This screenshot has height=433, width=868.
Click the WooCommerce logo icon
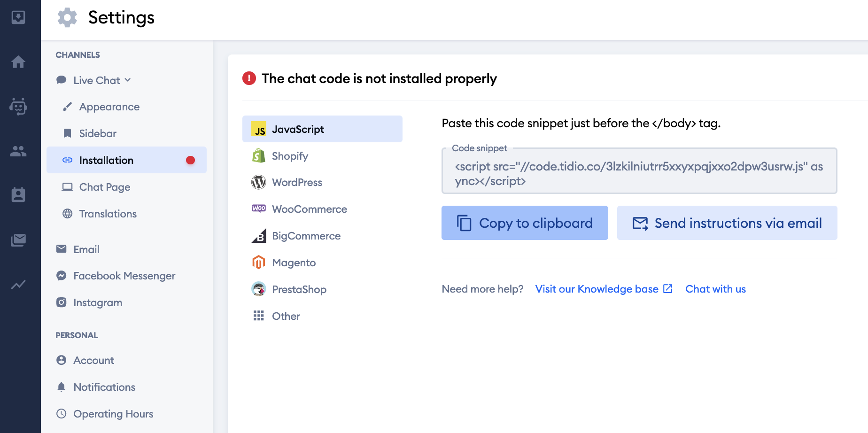click(x=258, y=209)
